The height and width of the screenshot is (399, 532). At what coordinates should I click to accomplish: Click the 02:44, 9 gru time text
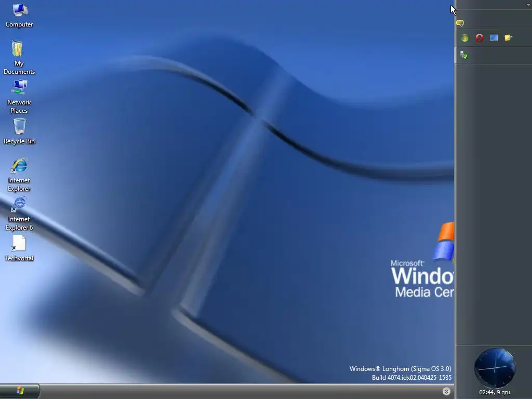[495, 393]
